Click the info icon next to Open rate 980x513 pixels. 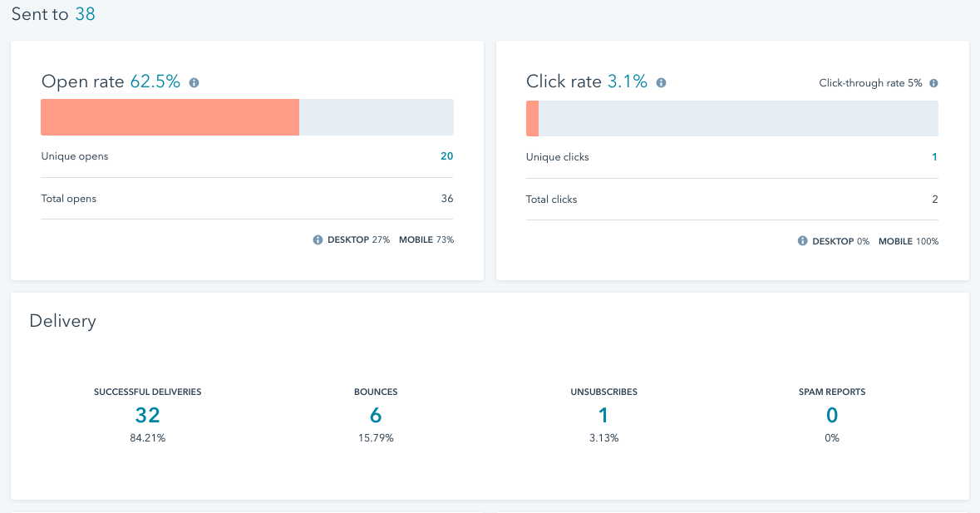coord(194,83)
